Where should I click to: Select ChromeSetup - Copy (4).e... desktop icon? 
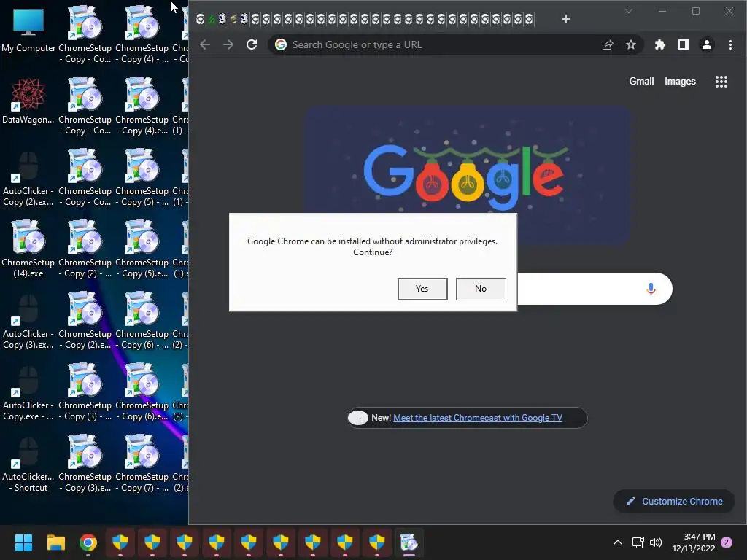pyautogui.click(x=142, y=107)
